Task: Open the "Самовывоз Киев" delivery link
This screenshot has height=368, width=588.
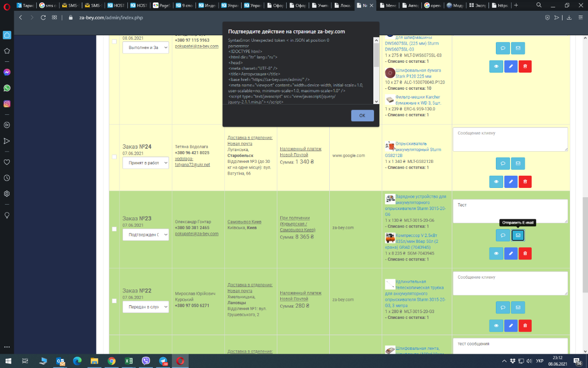Action: click(245, 222)
